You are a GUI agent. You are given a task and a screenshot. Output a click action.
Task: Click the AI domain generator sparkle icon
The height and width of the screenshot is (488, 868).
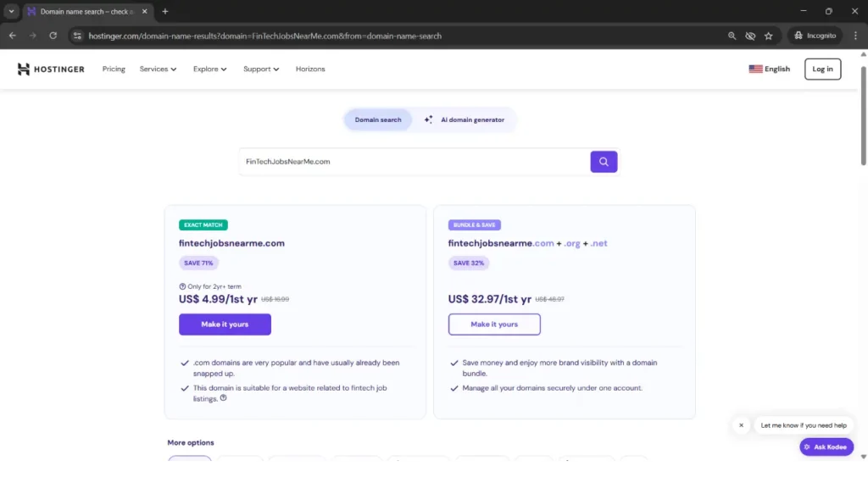[x=428, y=119]
